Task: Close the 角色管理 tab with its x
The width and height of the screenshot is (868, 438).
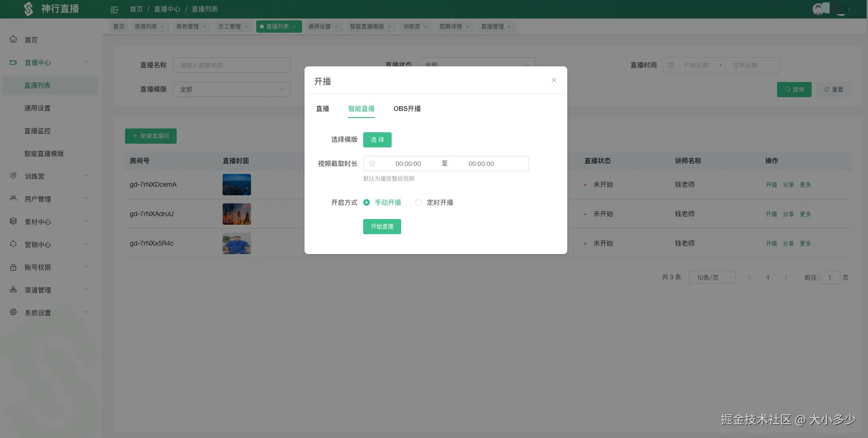Action: 205,27
